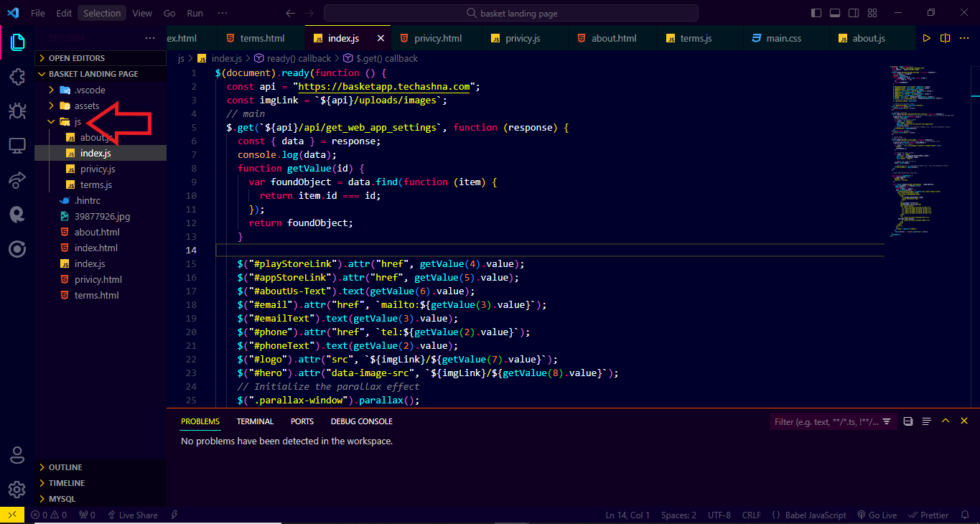
Task: Maximize the panel size chevron
Action: click(x=946, y=421)
